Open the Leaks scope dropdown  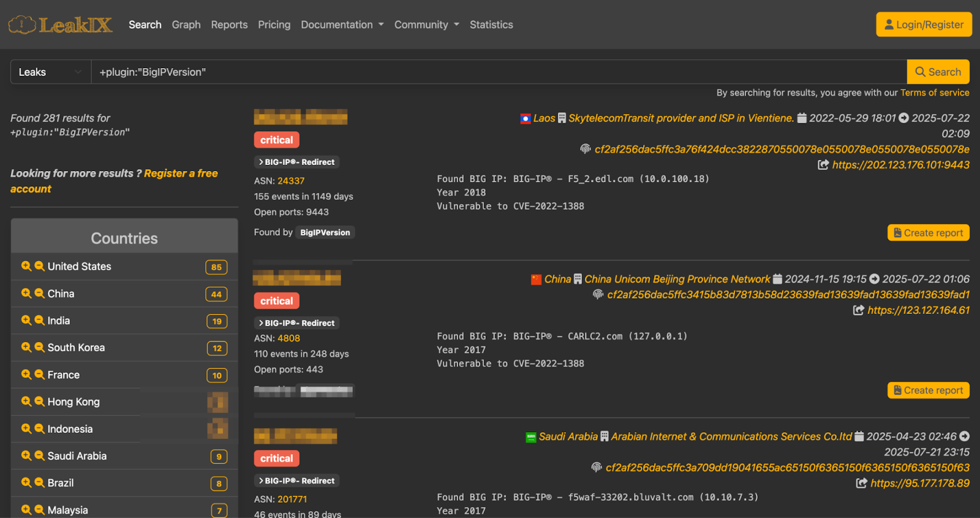[50, 72]
